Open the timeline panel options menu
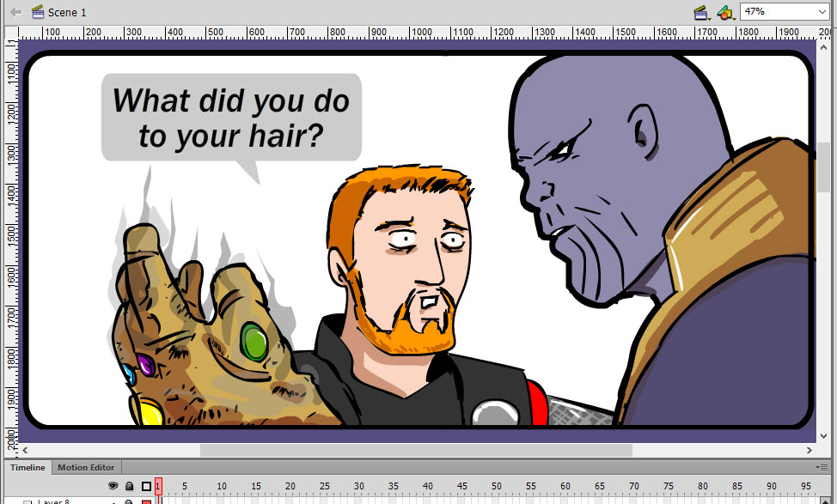Image resolution: width=837 pixels, height=504 pixels. pos(822,467)
